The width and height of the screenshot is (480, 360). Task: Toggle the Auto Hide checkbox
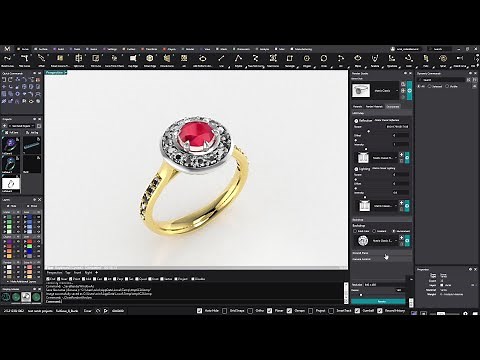(199, 311)
